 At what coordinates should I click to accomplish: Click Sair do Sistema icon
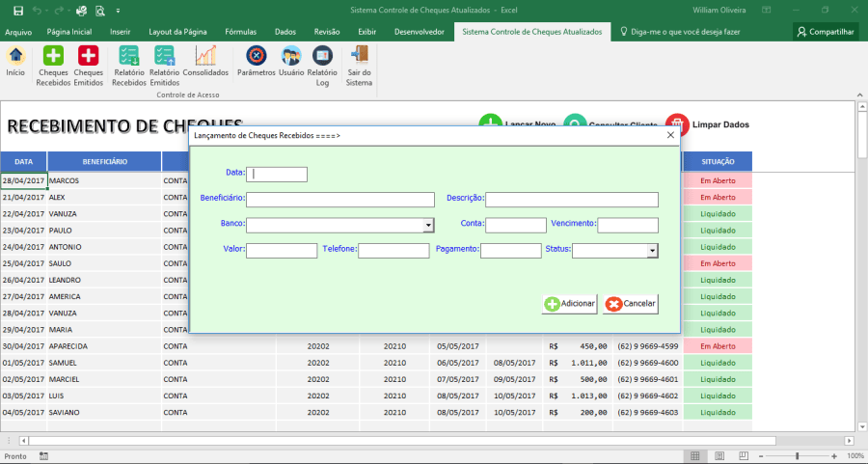tap(360, 66)
